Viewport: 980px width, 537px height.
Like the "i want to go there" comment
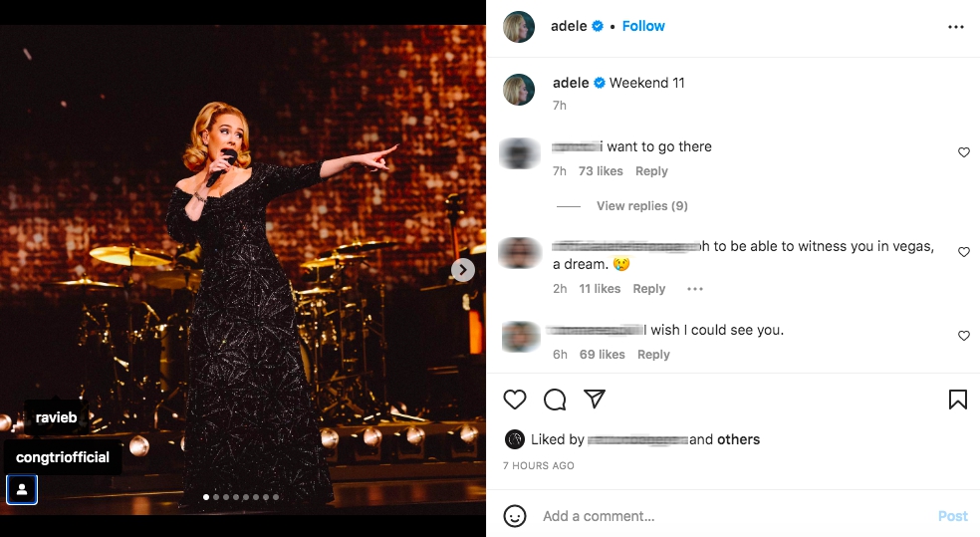point(963,152)
